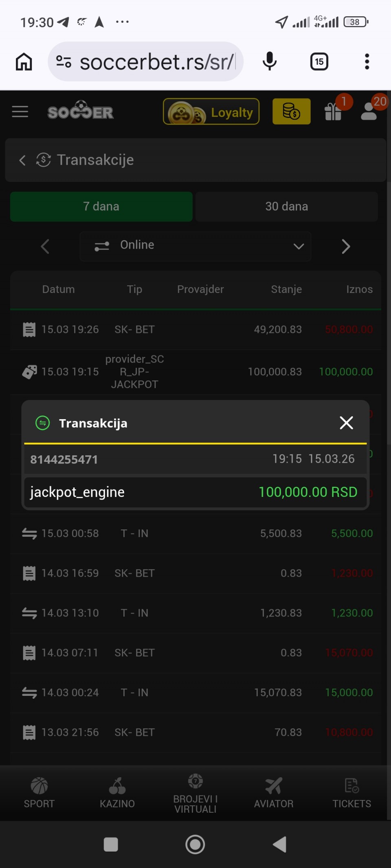Select the 7 dana tab
This screenshot has height=868, width=391.
tap(101, 207)
